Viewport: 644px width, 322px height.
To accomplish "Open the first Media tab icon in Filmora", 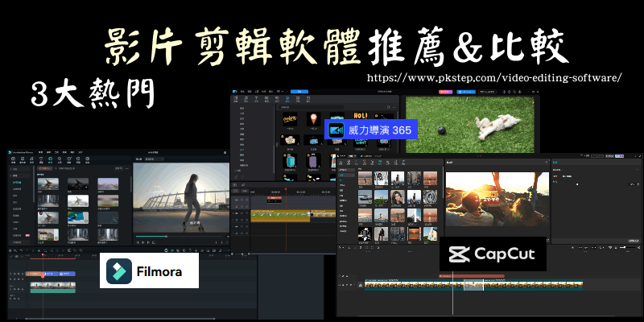I will [13, 159].
